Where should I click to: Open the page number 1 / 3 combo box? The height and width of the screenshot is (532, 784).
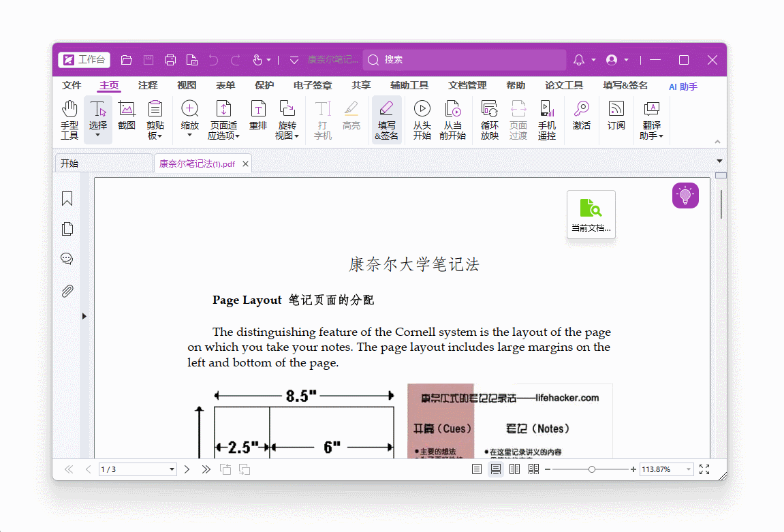(138, 469)
